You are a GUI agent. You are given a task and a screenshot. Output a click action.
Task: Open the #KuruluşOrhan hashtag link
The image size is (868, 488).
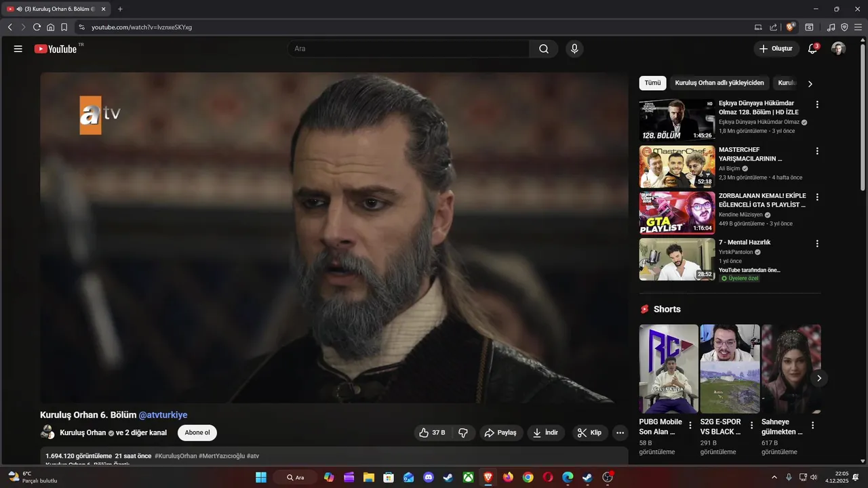click(176, 456)
